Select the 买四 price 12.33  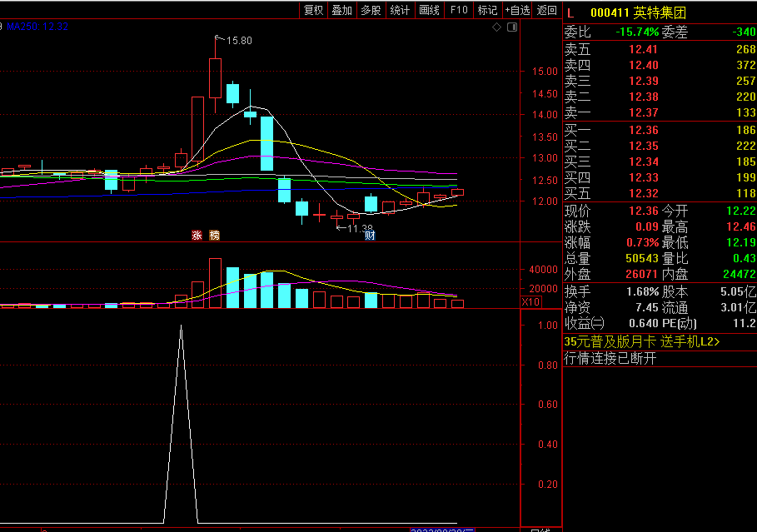(643, 178)
